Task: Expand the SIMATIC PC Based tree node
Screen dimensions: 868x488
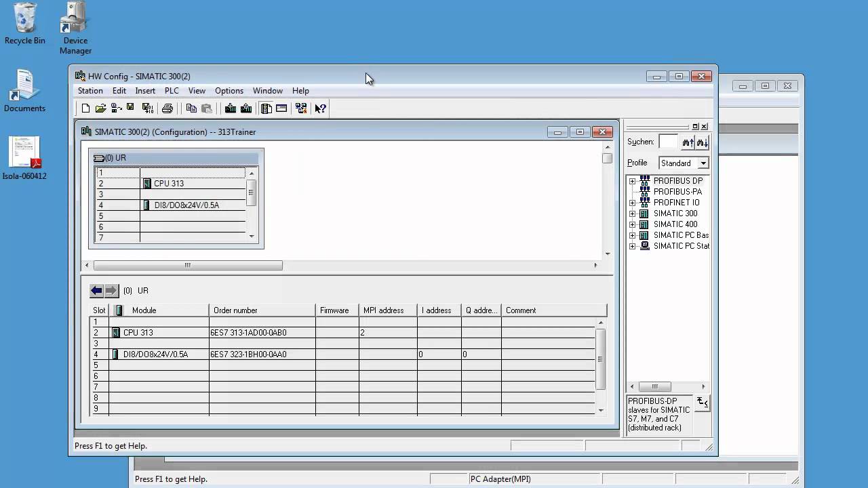Action: point(632,235)
